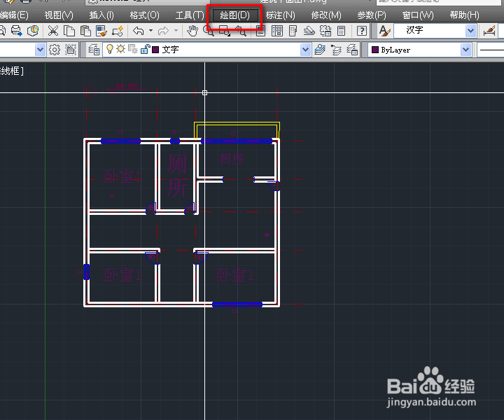Click the Workspace Settings gear icon

[x=55, y=50]
